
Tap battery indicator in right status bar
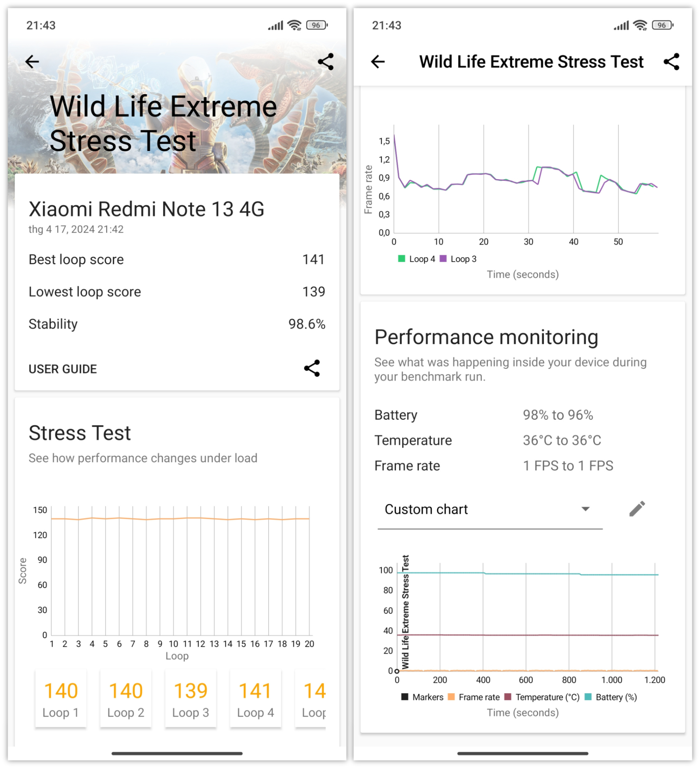tap(663, 25)
